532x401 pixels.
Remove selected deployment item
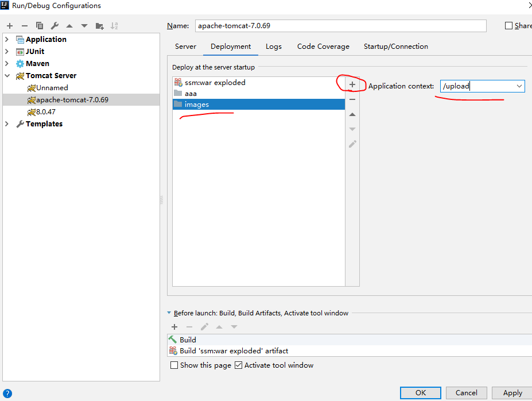pyautogui.click(x=352, y=99)
